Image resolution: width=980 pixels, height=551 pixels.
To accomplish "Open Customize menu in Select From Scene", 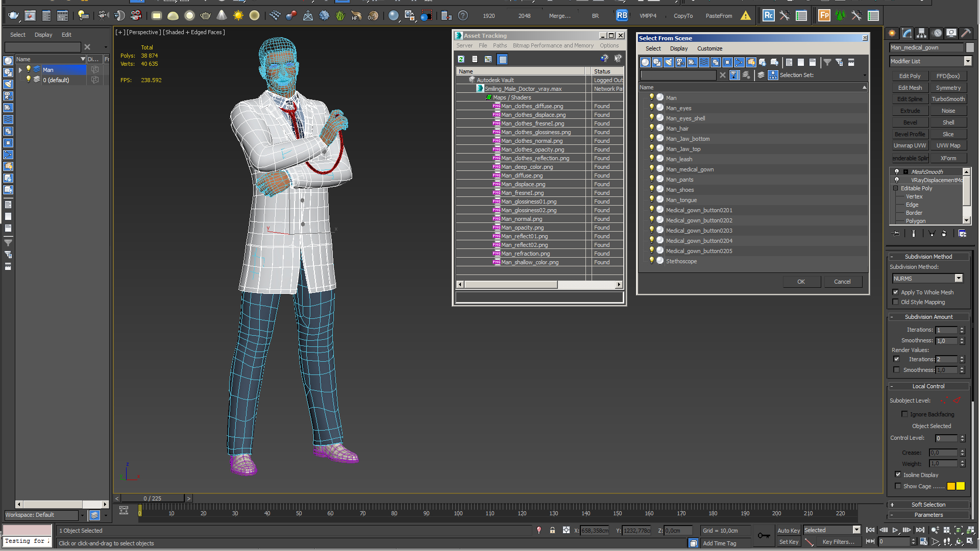I will pyautogui.click(x=709, y=48).
